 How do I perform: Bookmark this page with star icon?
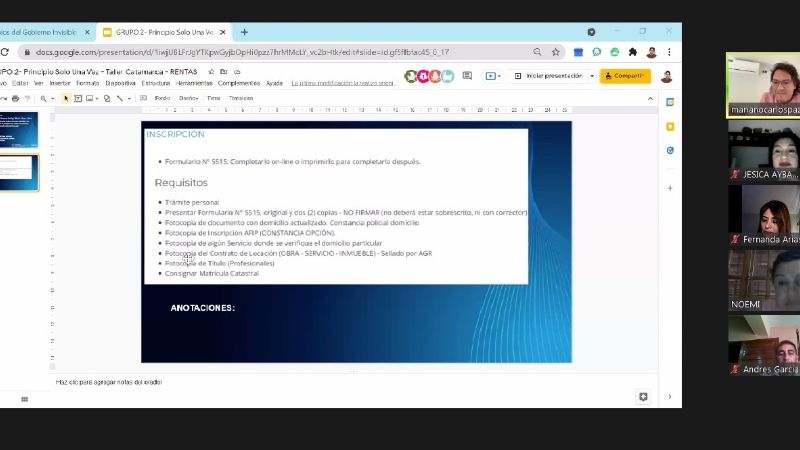pyautogui.click(x=556, y=52)
